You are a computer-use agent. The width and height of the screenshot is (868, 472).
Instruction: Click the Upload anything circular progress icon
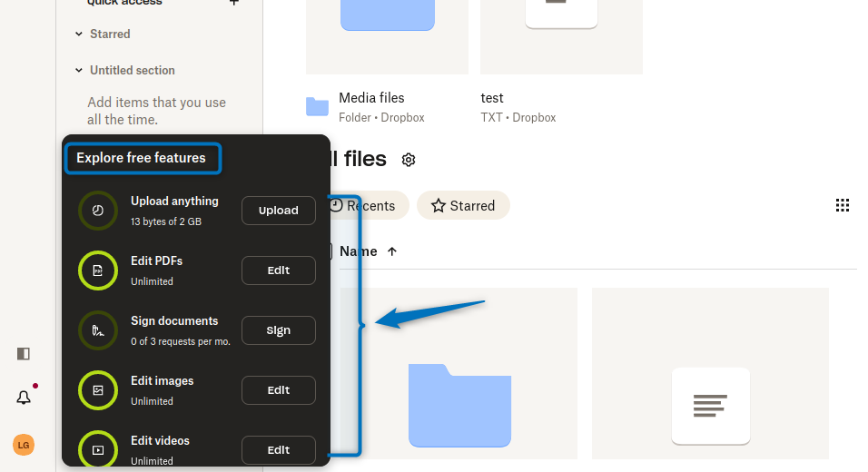point(98,211)
